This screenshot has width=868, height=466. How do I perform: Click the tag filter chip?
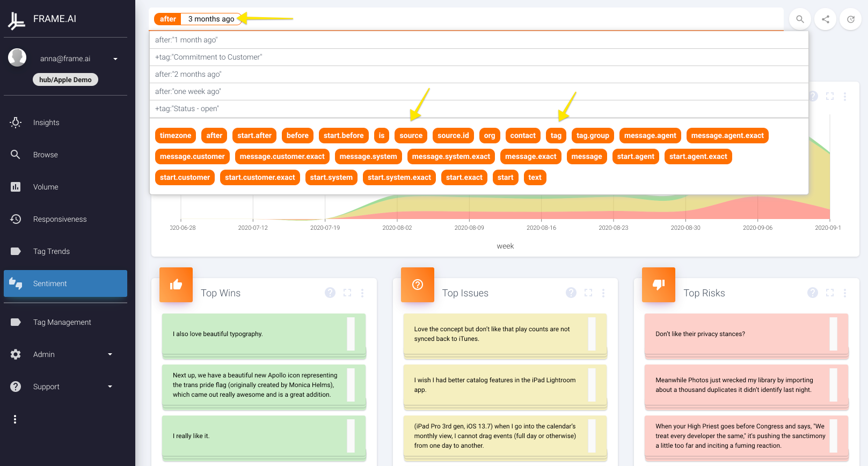coord(556,135)
